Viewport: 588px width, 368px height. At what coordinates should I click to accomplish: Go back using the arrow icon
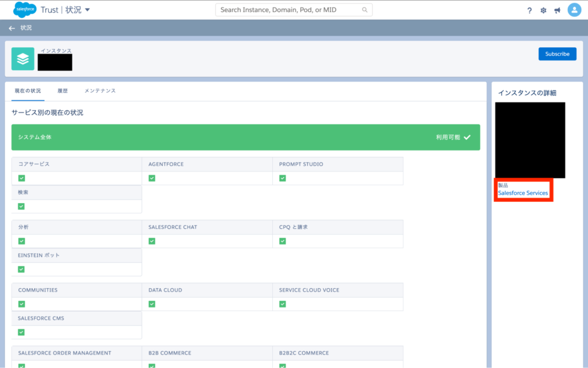[x=12, y=28]
